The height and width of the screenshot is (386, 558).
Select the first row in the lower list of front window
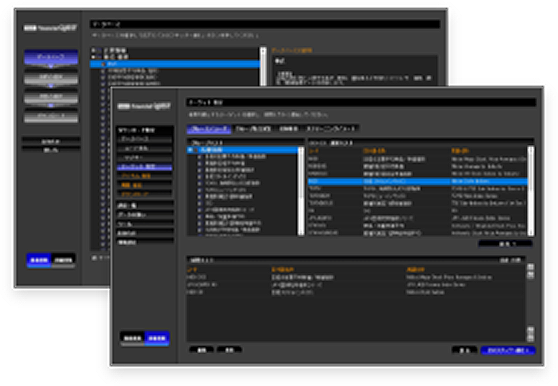pyautogui.click(x=356, y=277)
